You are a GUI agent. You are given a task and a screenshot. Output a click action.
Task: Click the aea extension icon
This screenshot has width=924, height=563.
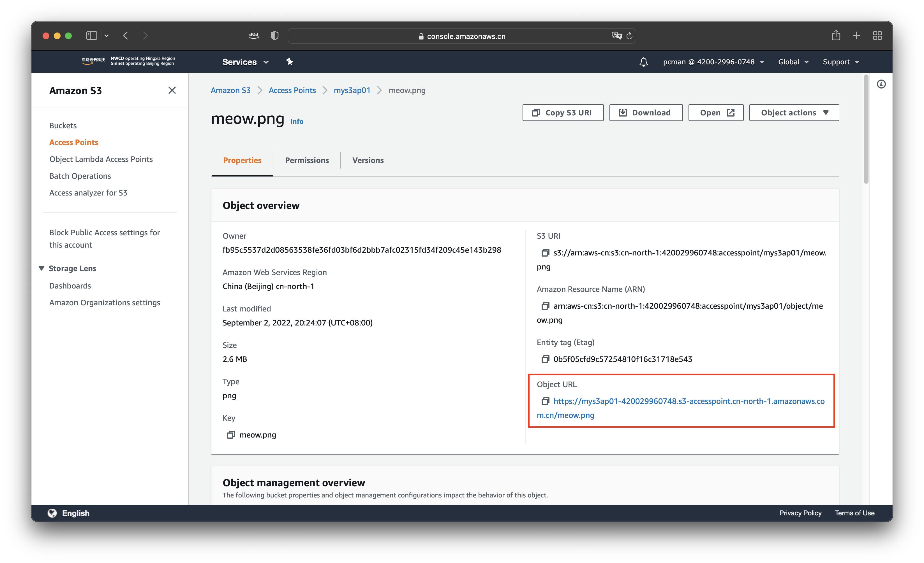[x=253, y=36]
